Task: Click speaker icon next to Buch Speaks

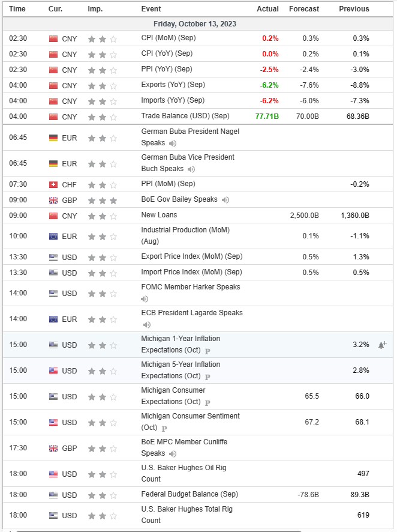Action: pyautogui.click(x=190, y=169)
